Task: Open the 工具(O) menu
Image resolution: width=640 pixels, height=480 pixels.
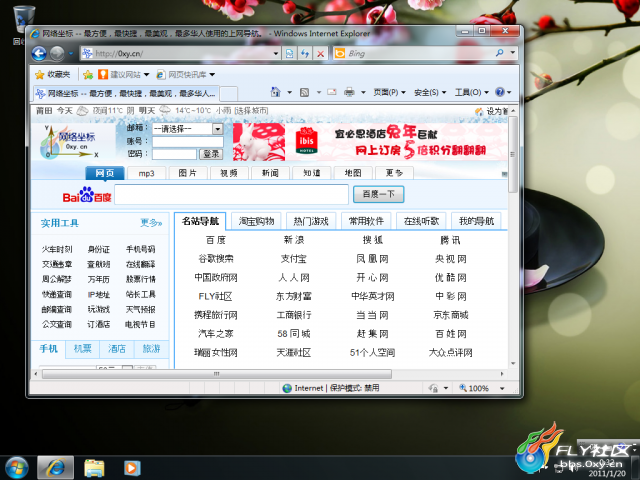Action: click(471, 92)
